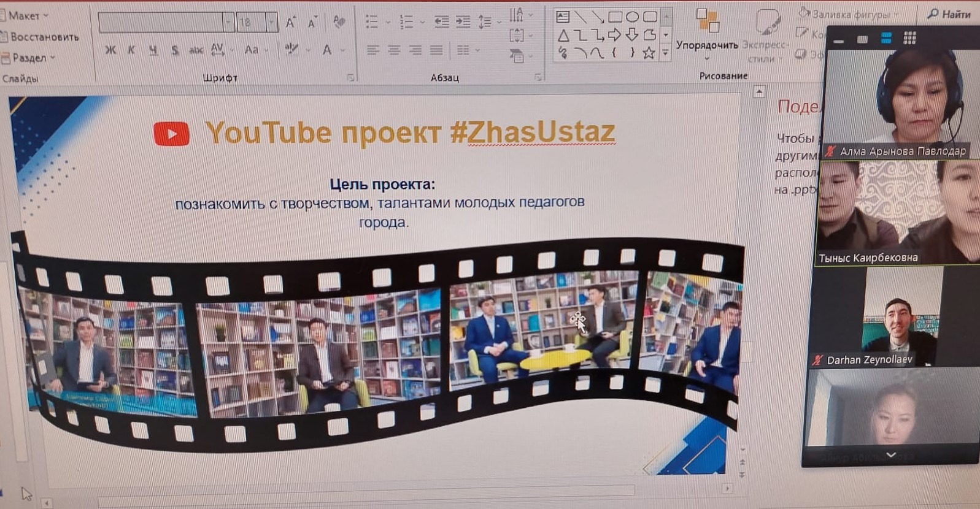
Task: Toggle bold (Ж) formatting
Action: point(110,50)
